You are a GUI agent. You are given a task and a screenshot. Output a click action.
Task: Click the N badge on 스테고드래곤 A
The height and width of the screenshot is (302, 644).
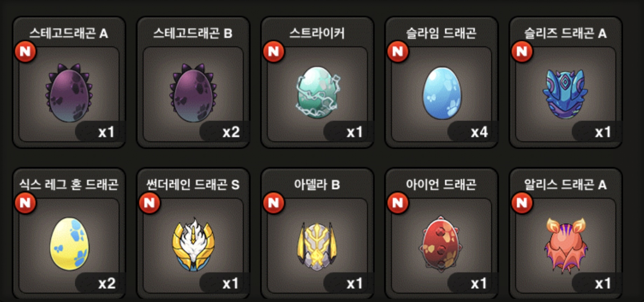25,52
